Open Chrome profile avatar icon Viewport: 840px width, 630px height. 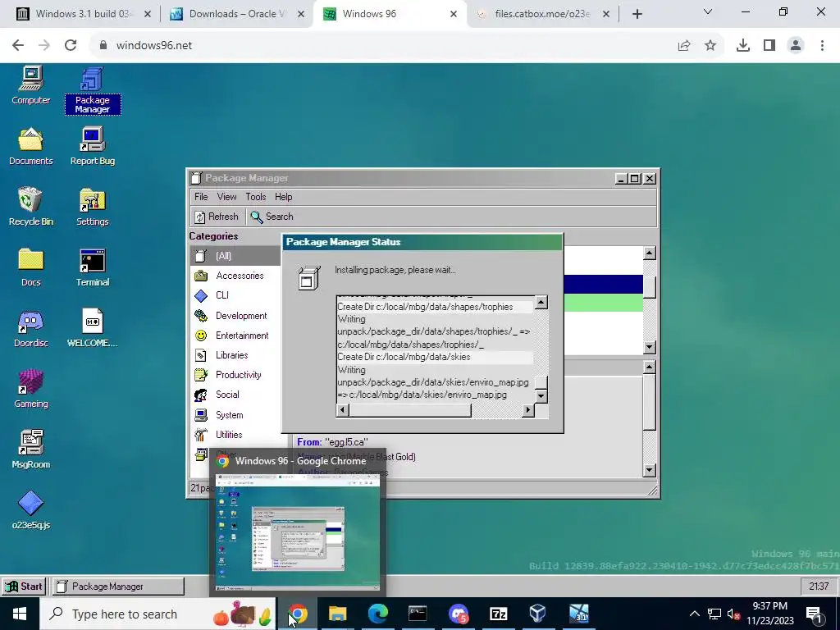coord(796,46)
